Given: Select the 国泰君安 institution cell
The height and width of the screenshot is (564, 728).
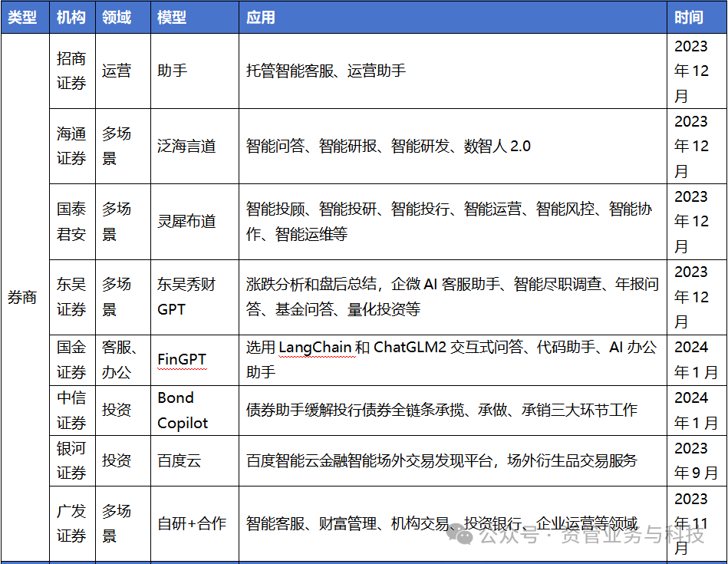Looking at the screenshot, I should click(72, 222).
